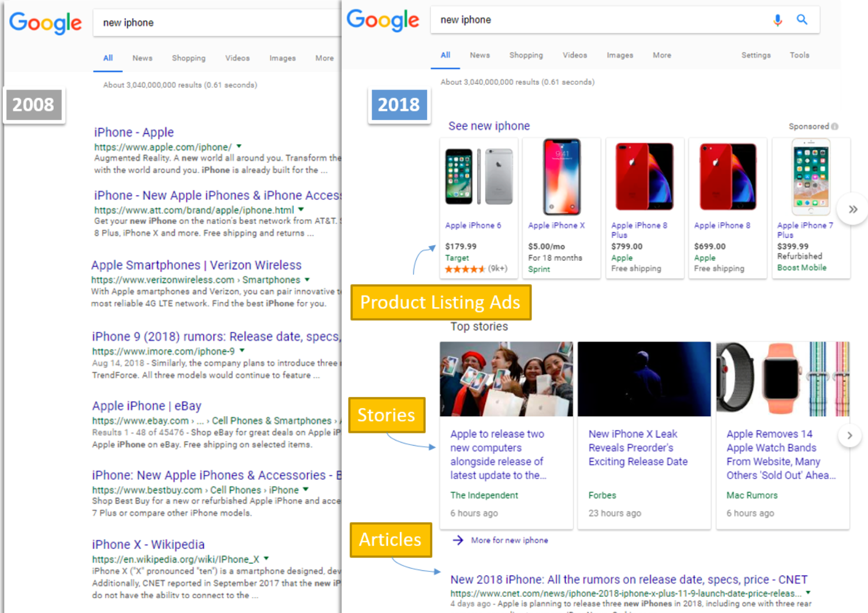868x613 pixels.
Task: Open dropdown arrow next to cnet.com URL
Action: click(808, 593)
